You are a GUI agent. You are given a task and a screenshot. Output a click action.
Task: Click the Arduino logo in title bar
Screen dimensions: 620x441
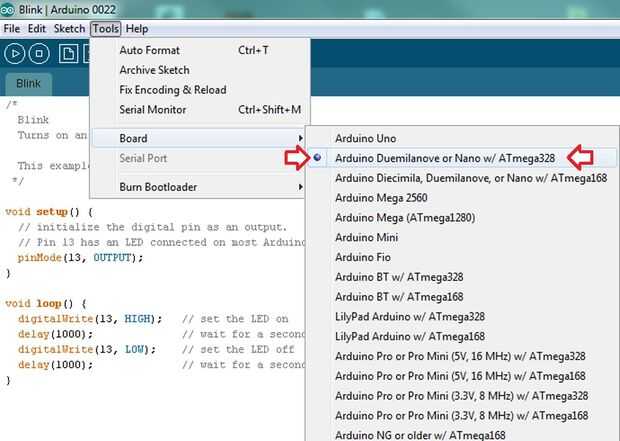click(x=7, y=9)
